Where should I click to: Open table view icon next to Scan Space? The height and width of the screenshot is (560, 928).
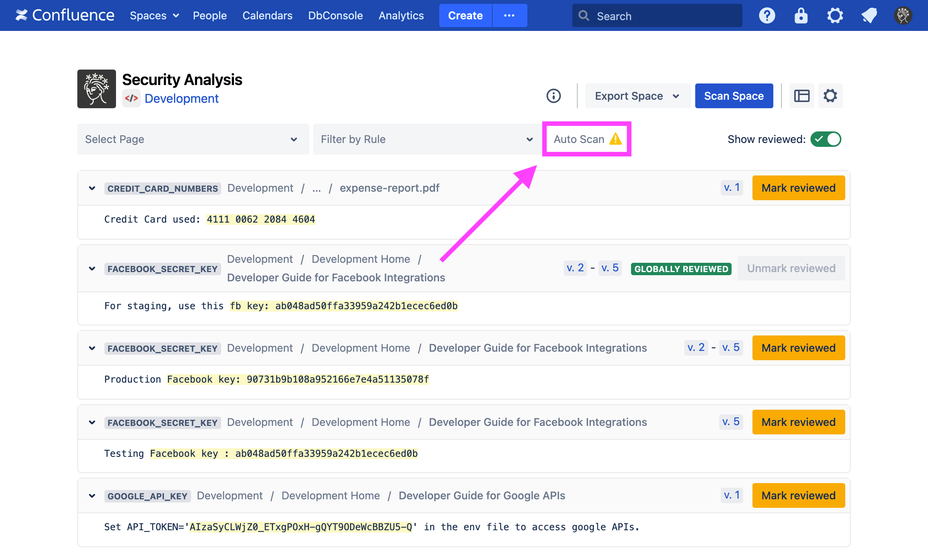coord(802,96)
